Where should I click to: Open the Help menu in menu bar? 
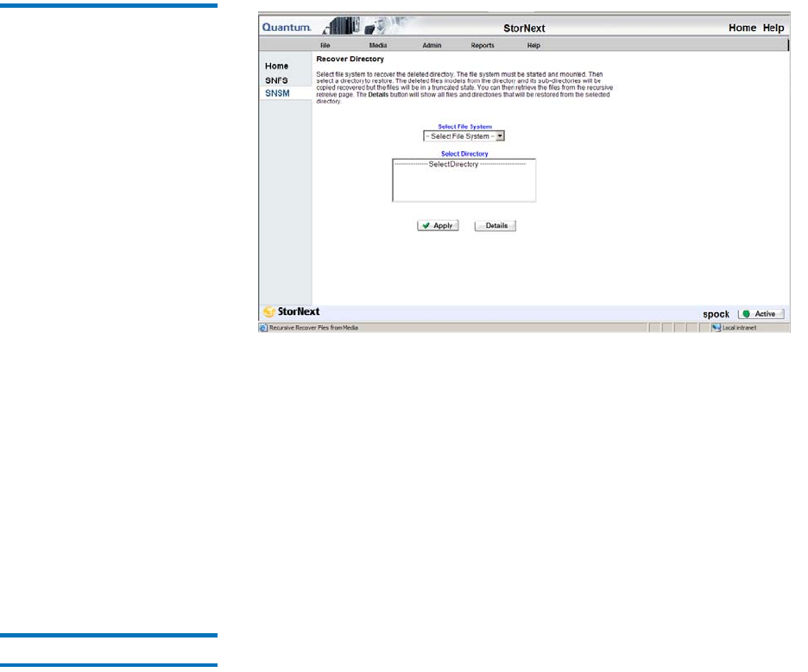pyautogui.click(x=533, y=46)
